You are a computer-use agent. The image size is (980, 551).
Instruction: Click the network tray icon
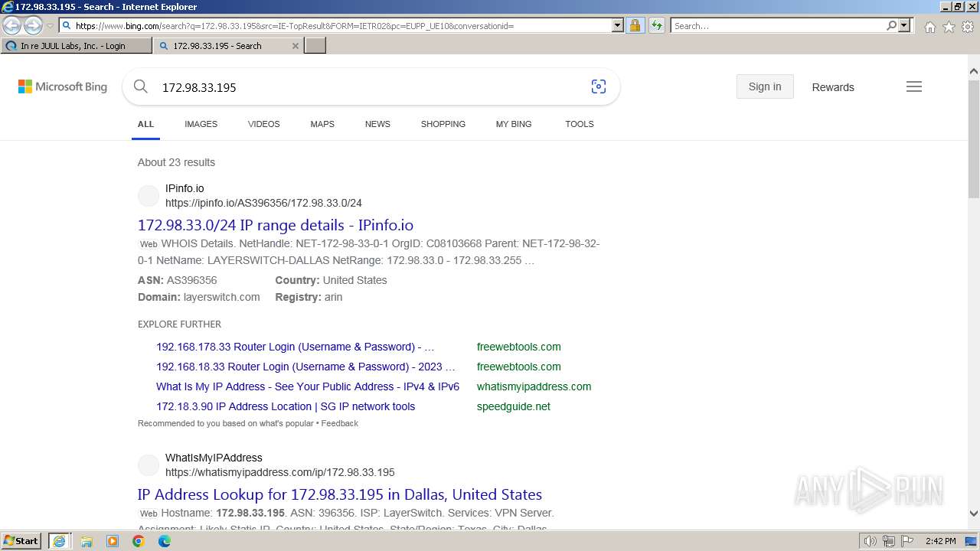coord(889,541)
